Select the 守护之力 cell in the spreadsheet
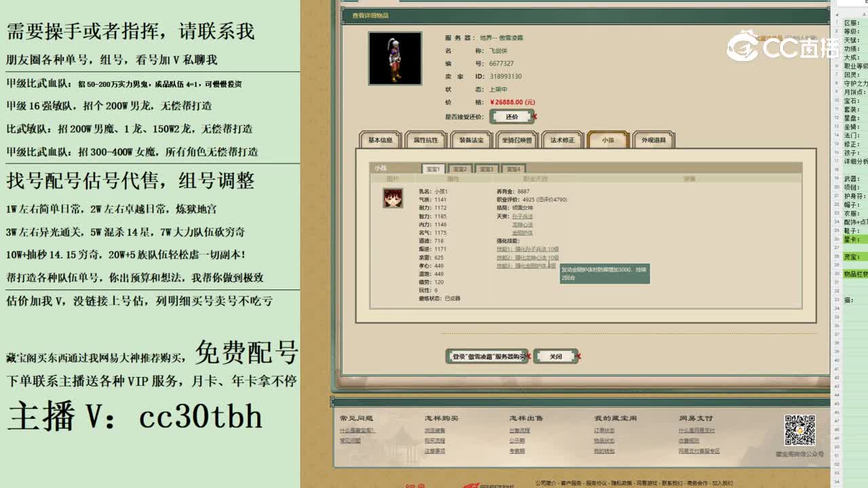 click(855, 83)
